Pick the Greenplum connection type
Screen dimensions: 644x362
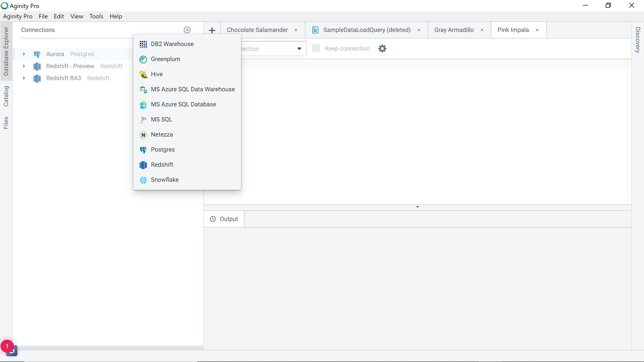(x=165, y=59)
